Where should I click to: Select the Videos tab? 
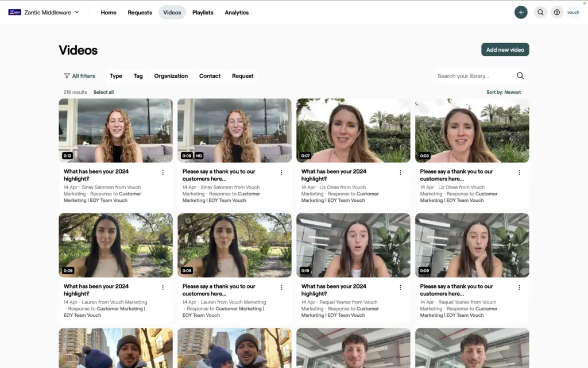pyautogui.click(x=172, y=13)
